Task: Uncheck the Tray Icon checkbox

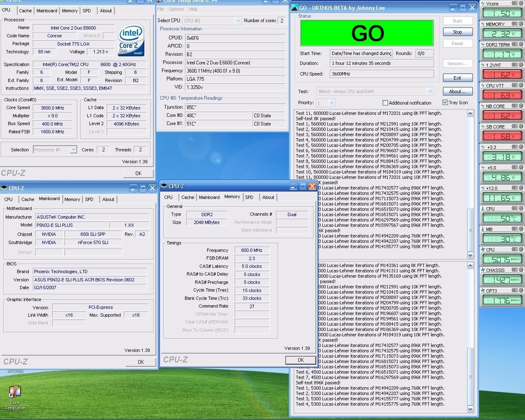Action: click(445, 103)
